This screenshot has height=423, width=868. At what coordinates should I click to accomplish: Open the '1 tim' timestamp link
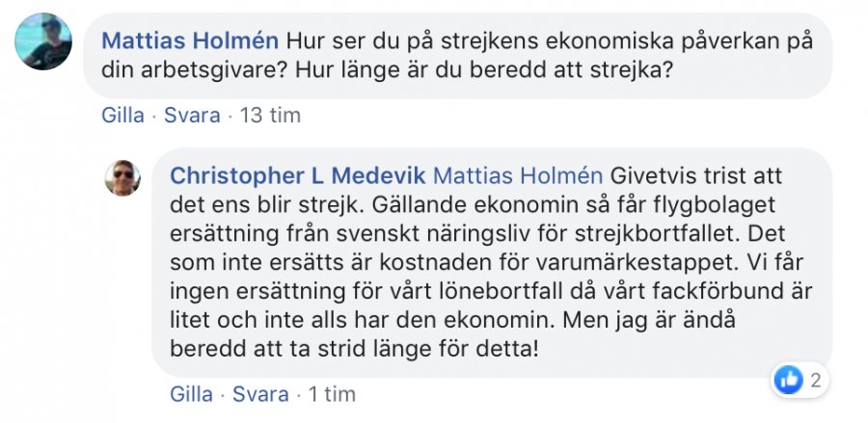point(332,394)
